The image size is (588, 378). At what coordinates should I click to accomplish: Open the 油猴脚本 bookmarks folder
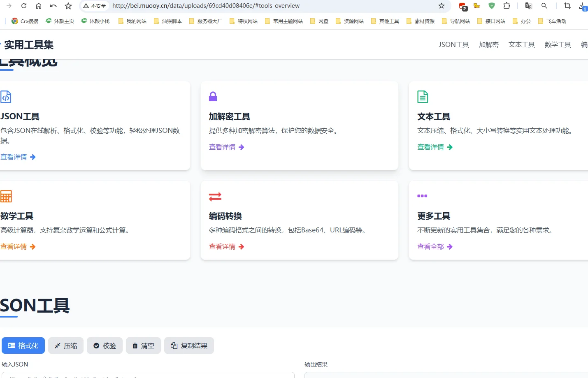pos(168,21)
